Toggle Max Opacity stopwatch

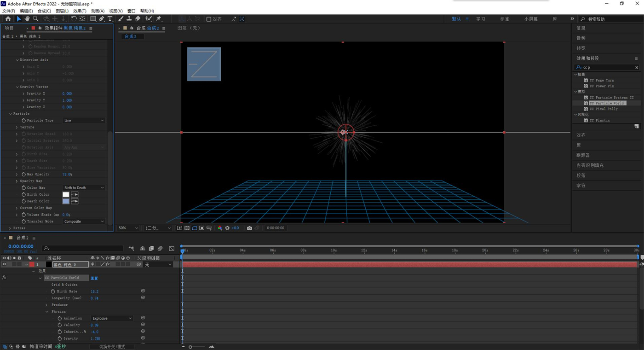click(x=23, y=175)
